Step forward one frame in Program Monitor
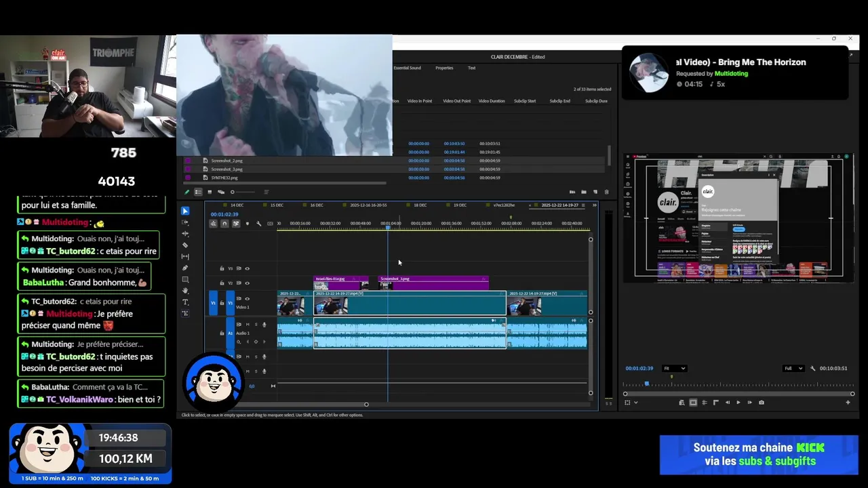 749,403
